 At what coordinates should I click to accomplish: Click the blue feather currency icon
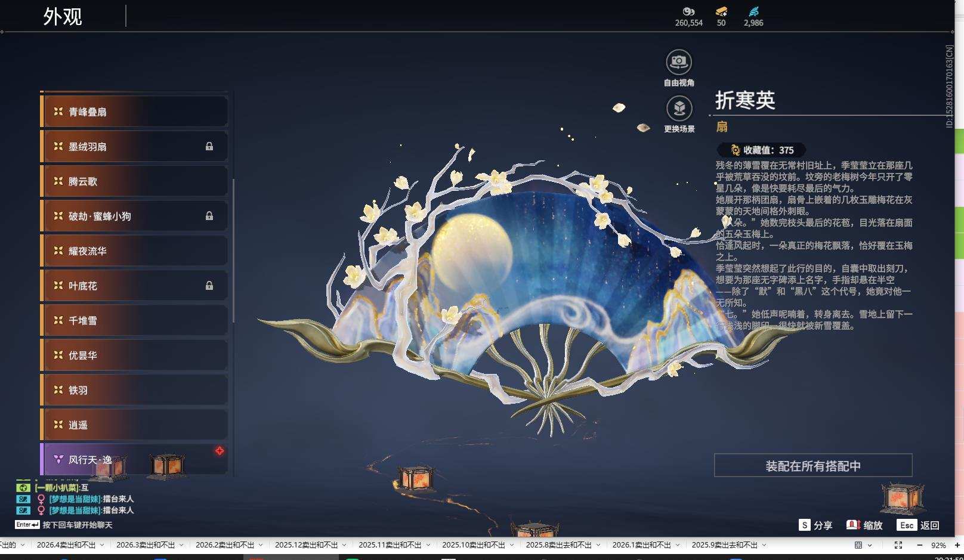pos(753,11)
